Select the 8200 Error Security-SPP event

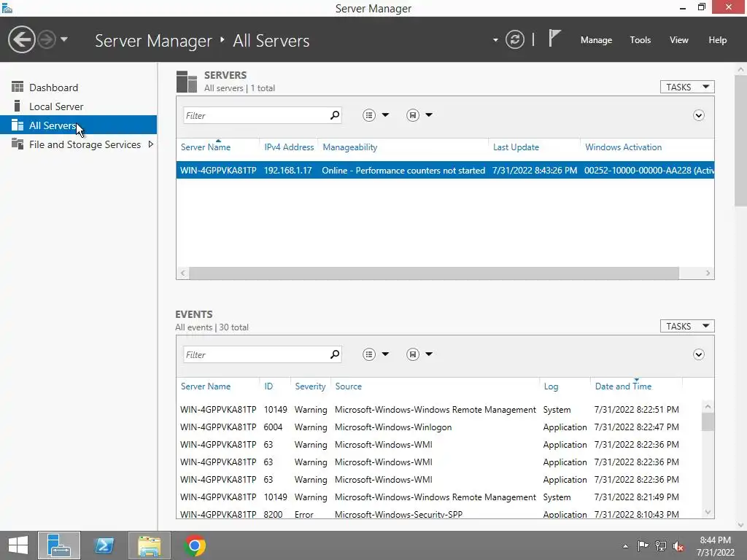point(438,514)
